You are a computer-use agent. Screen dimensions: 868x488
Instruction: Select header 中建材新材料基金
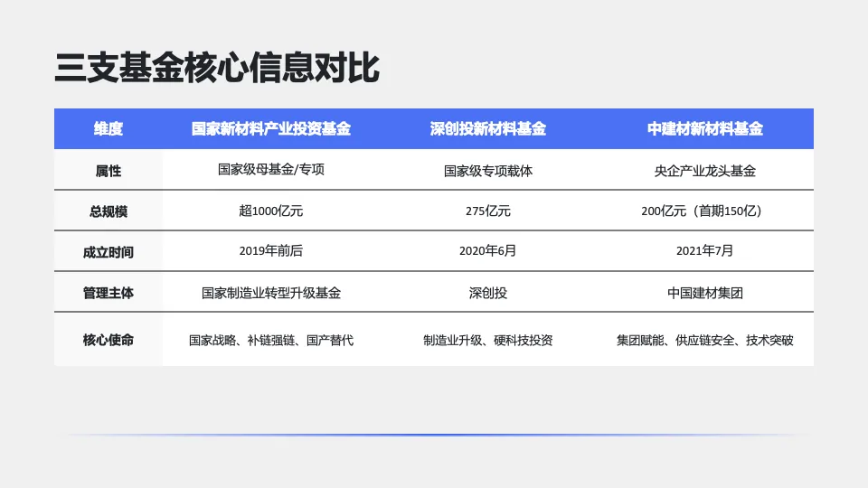pyautogui.click(x=705, y=129)
